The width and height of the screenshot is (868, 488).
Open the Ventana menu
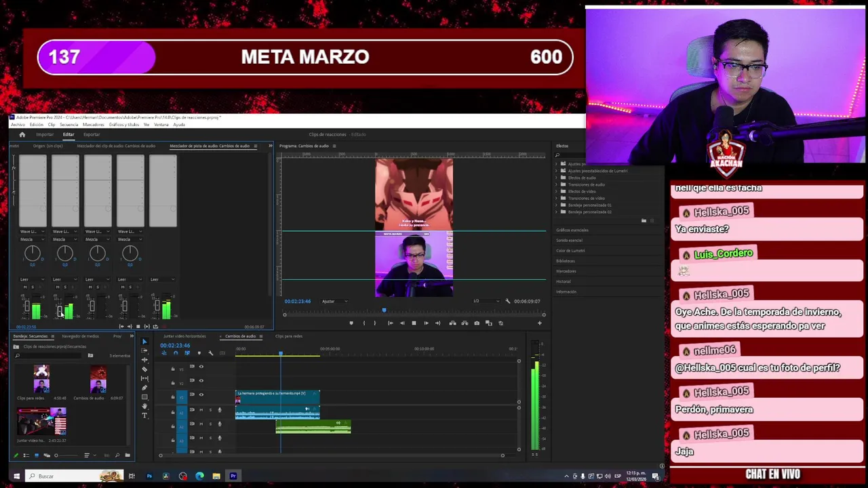(161, 125)
